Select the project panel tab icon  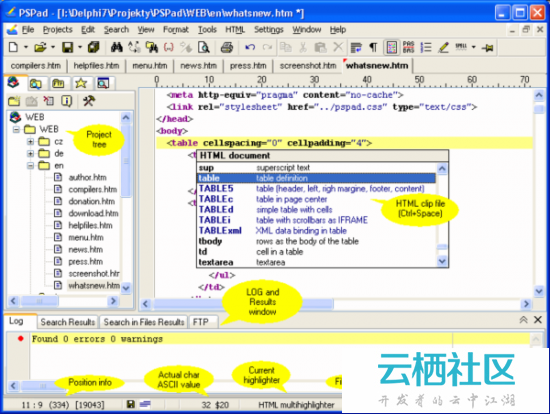pyautogui.click(x=13, y=83)
